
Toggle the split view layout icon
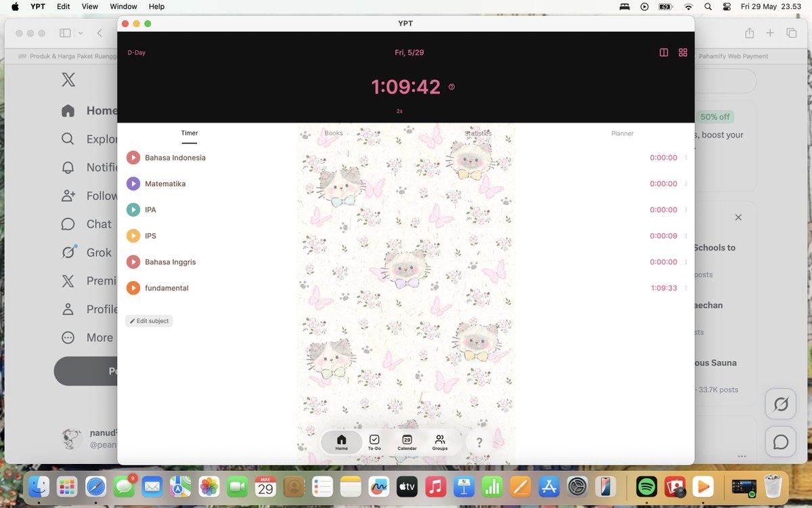664,53
